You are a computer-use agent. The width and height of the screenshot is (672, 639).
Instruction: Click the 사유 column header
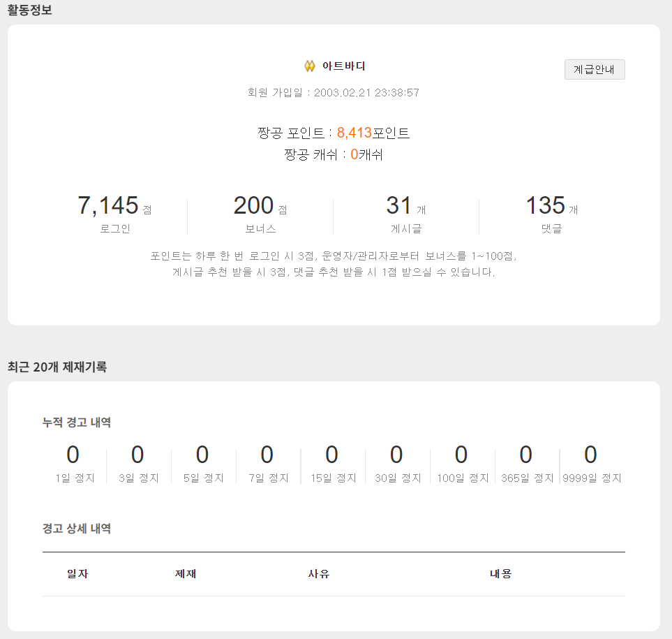pos(319,573)
